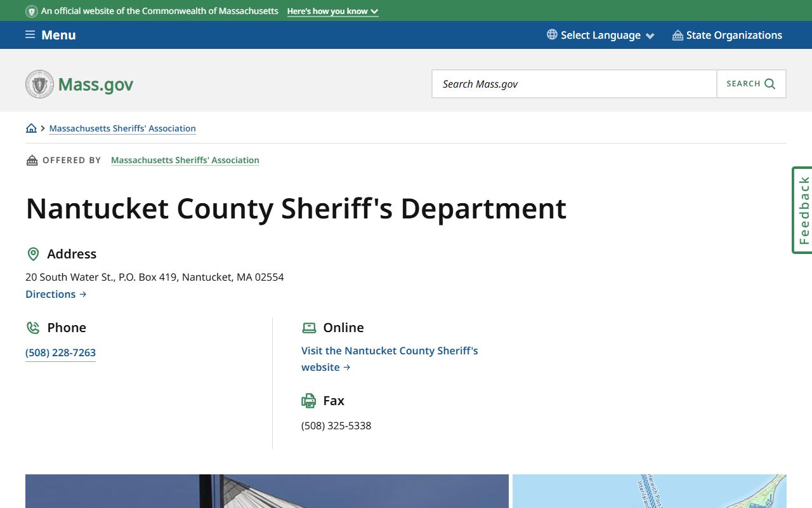Open the Select Language dropdown
Viewport: 812px width, 508px height.
pos(600,35)
